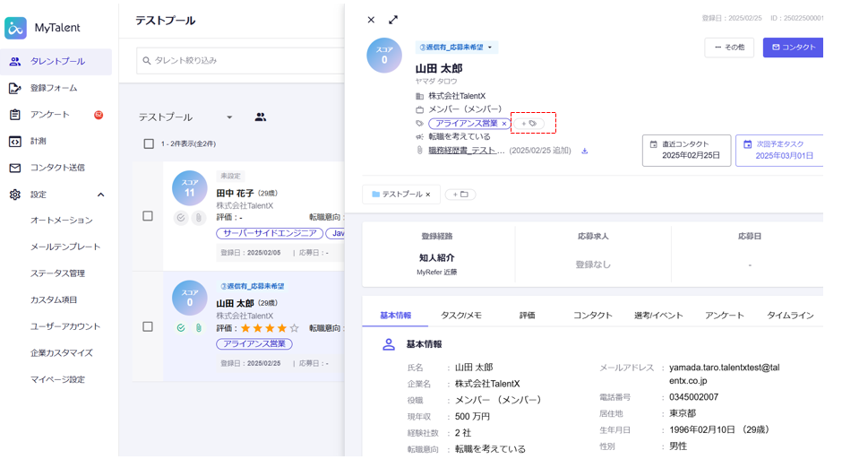Click the コンタクト button
The width and height of the screenshot is (868, 468).
coord(792,48)
